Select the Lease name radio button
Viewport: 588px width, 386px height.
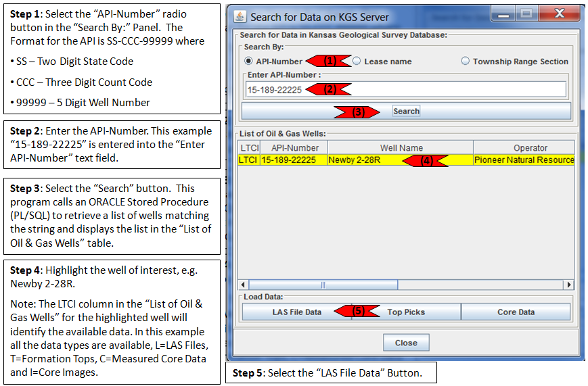(x=357, y=61)
